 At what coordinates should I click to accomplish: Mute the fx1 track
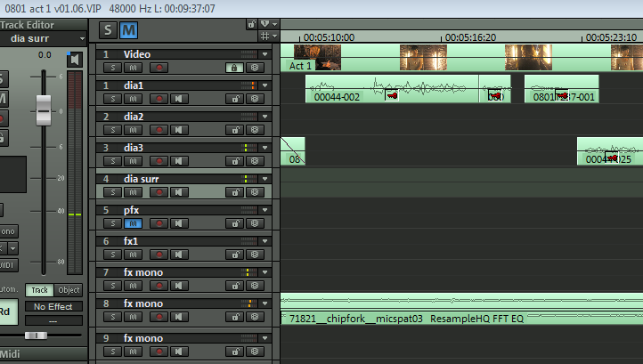tap(130, 254)
